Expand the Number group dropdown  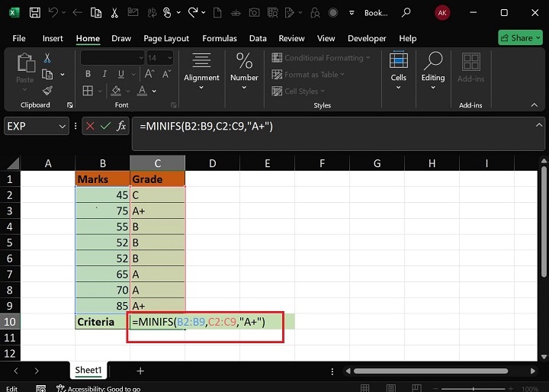[x=244, y=88]
